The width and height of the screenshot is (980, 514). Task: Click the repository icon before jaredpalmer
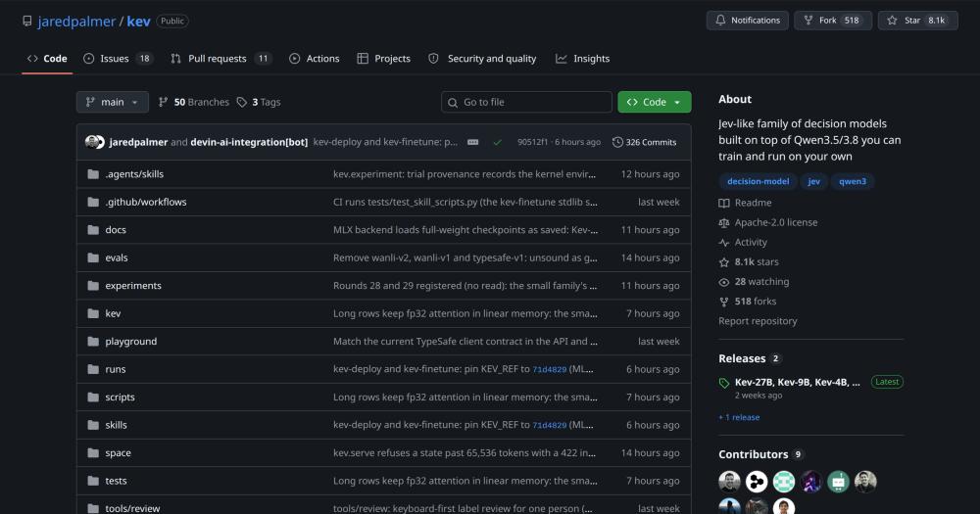[x=26, y=22]
